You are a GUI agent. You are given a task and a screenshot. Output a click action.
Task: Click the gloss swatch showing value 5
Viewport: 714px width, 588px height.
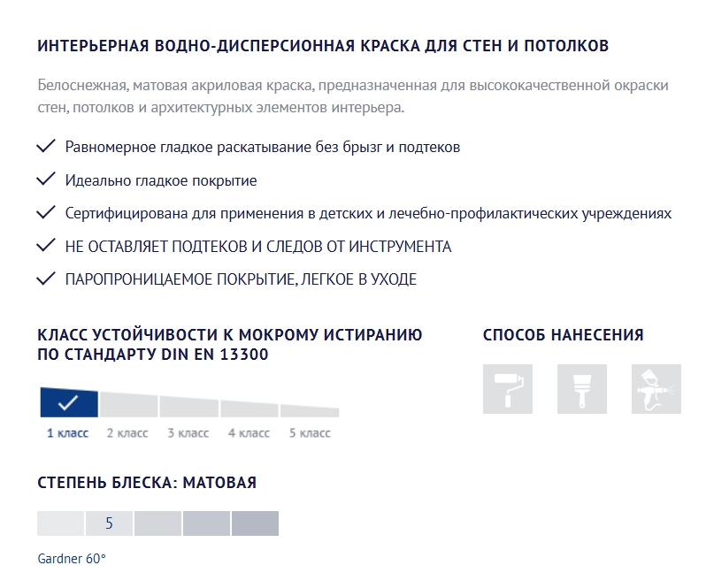pyautogui.click(x=110, y=523)
